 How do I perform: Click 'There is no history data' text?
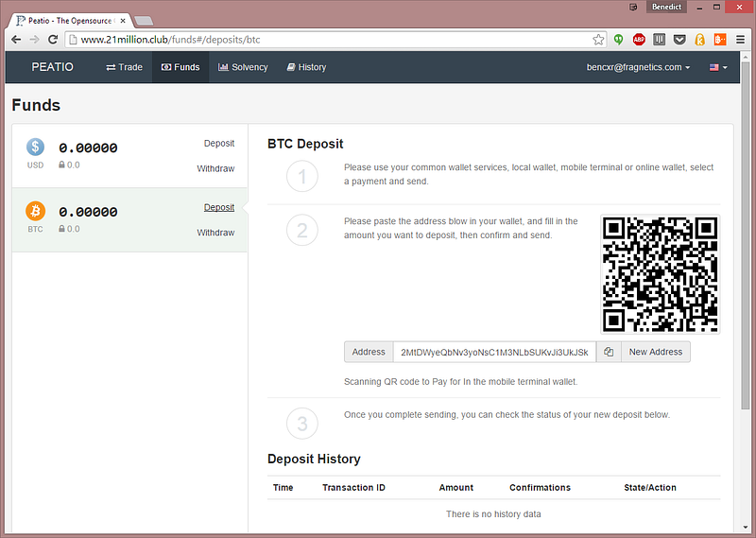coord(493,513)
